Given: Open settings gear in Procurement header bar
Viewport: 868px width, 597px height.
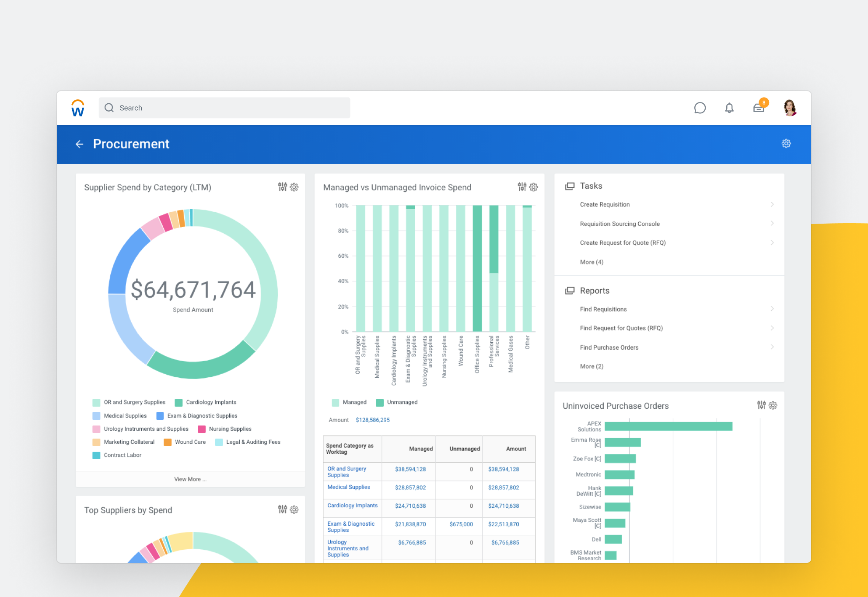Looking at the screenshot, I should tap(786, 144).
